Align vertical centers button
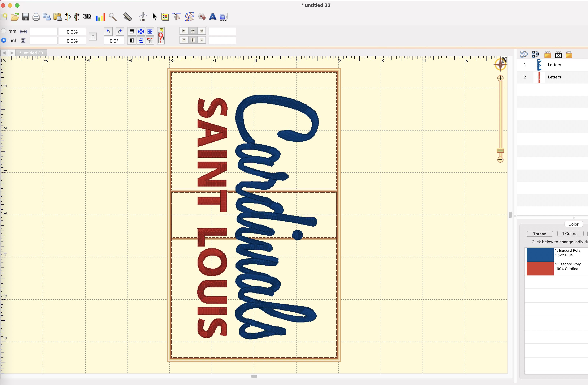 [x=193, y=40]
